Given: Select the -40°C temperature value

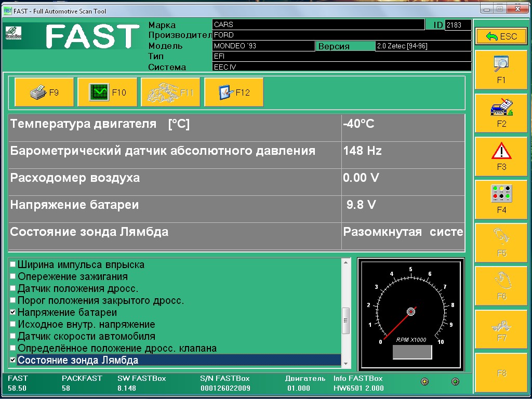Looking at the screenshot, I should point(358,124).
